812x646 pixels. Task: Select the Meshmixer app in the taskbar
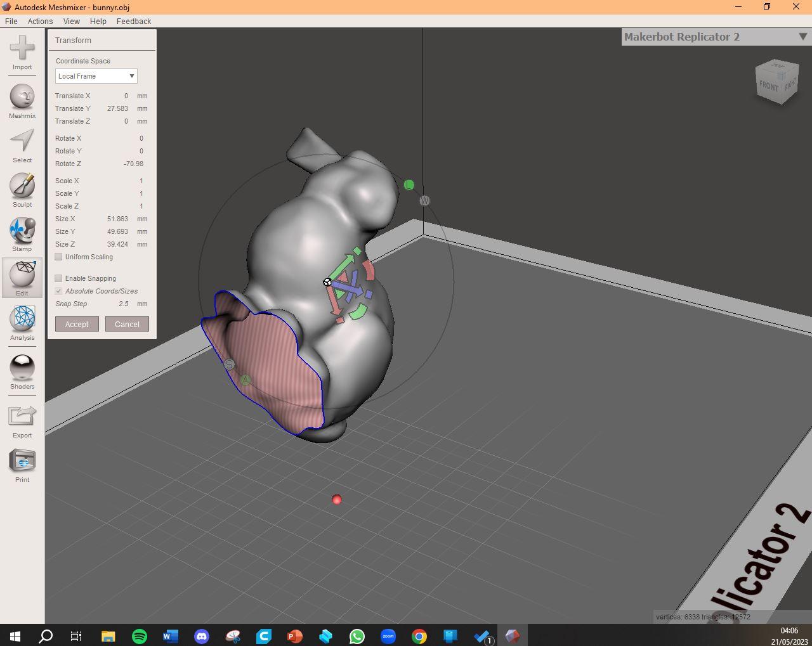pyautogui.click(x=513, y=636)
